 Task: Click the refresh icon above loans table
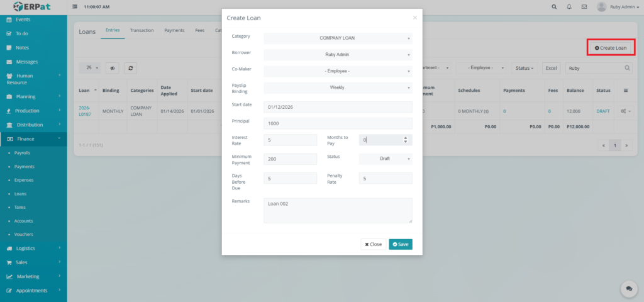[130, 68]
